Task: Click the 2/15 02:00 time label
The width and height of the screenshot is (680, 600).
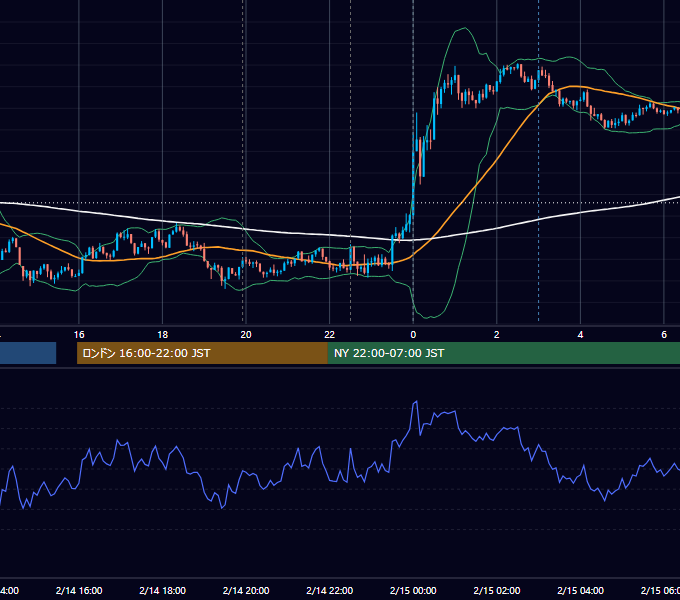Action: click(x=497, y=590)
